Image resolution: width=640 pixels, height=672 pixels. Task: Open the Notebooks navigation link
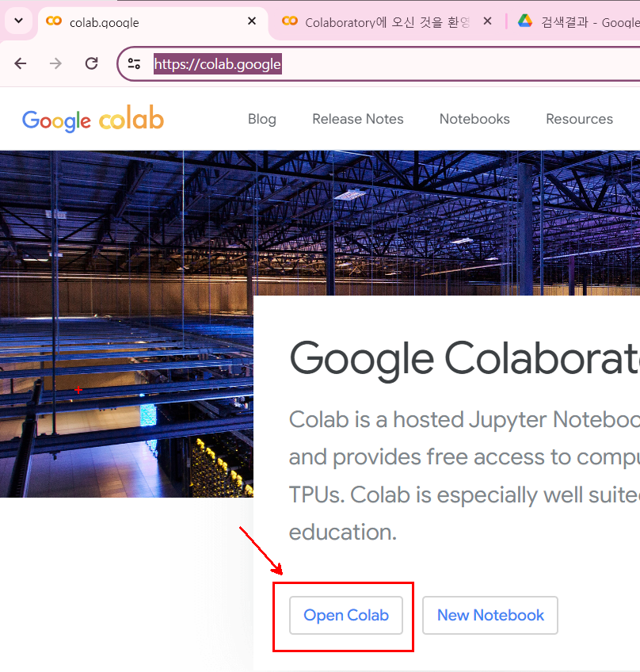pos(474,119)
